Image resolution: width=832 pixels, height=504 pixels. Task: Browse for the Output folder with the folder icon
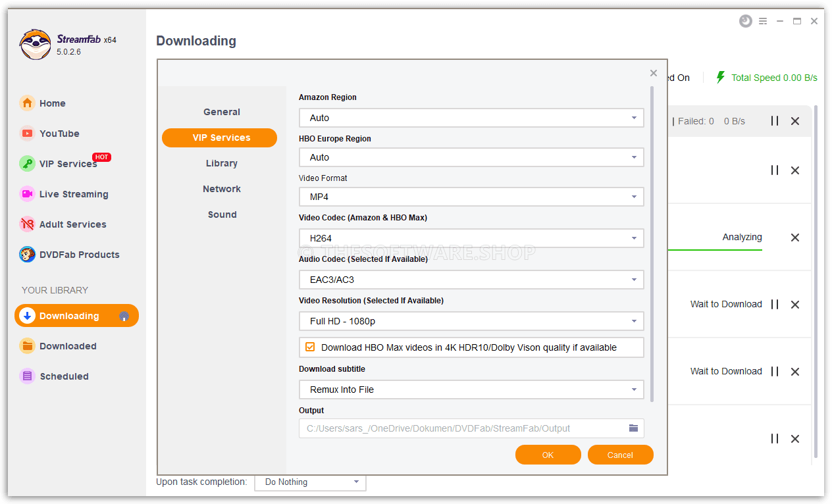633,428
